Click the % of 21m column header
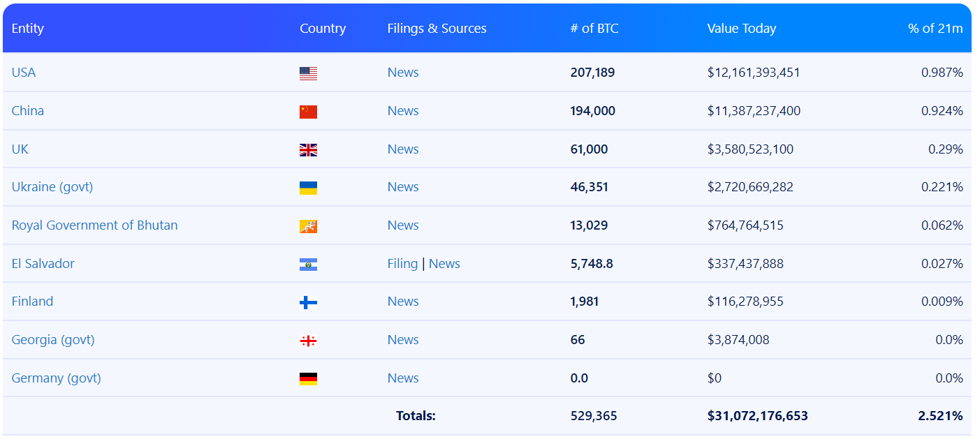Image resolution: width=980 pixels, height=446 pixels. pos(935,29)
